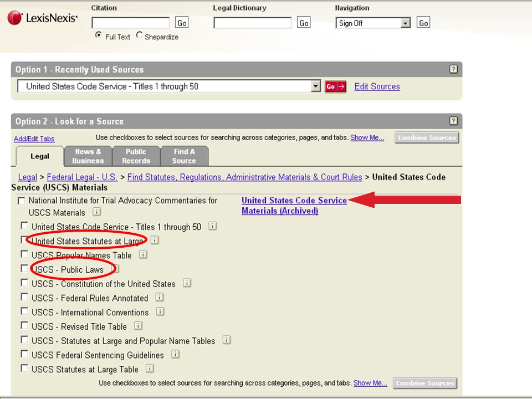Screen dimensions: 532x399
Task: Check USCS Popular Names Table box
Action: click(24, 254)
